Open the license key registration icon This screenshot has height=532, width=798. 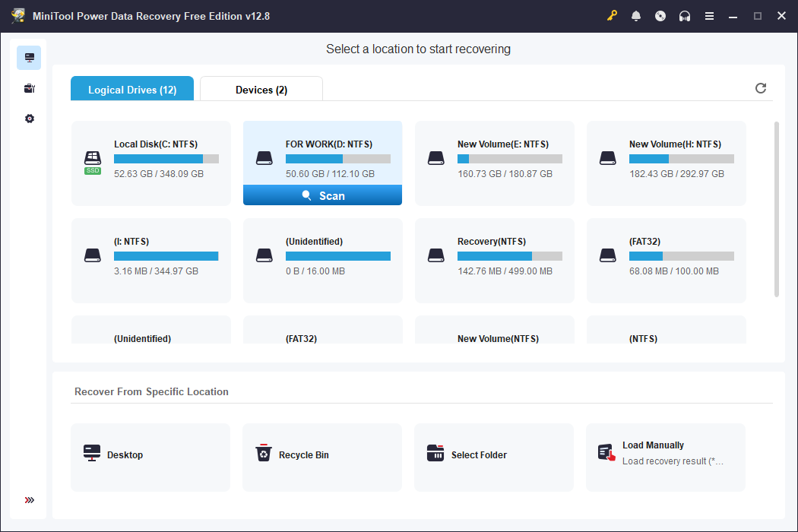612,15
